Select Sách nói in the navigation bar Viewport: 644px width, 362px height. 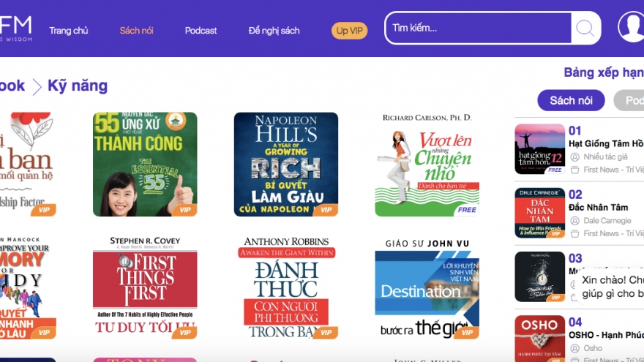coord(137,31)
